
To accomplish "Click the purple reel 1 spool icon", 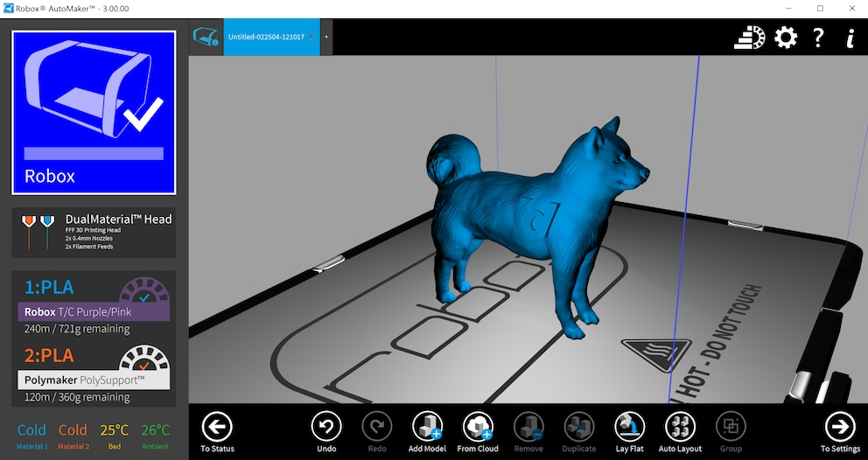I will click(x=143, y=290).
